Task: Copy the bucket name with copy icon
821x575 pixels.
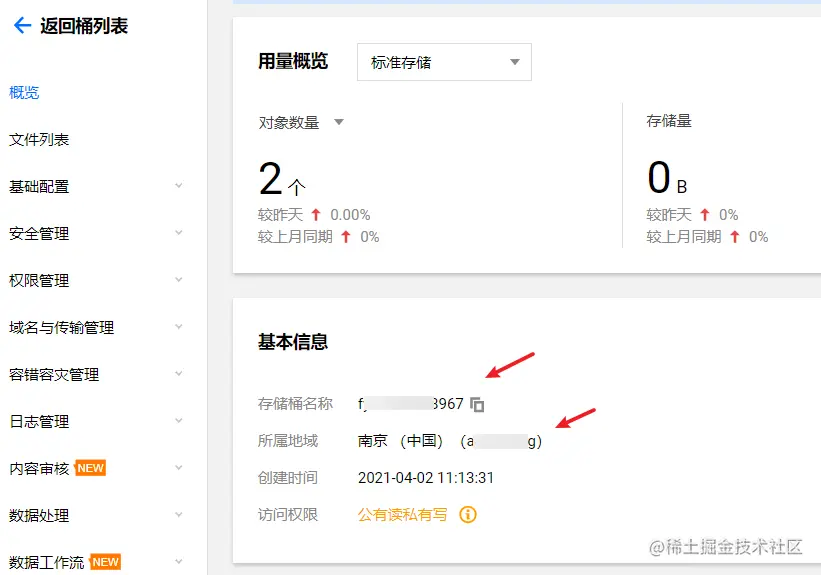Action: tap(477, 404)
